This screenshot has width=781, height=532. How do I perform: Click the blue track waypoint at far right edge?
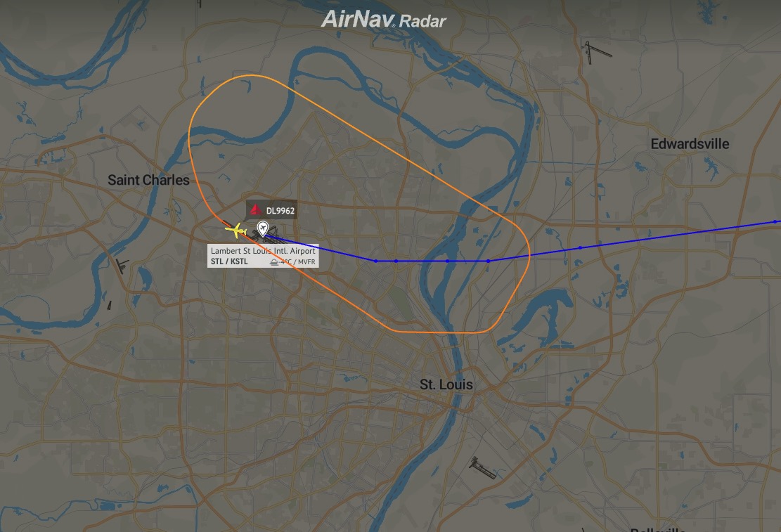click(775, 221)
